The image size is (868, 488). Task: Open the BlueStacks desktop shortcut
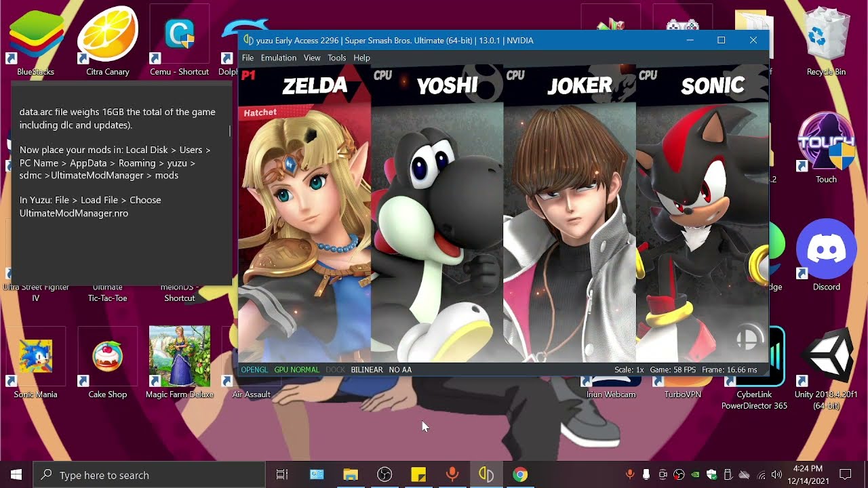36,41
